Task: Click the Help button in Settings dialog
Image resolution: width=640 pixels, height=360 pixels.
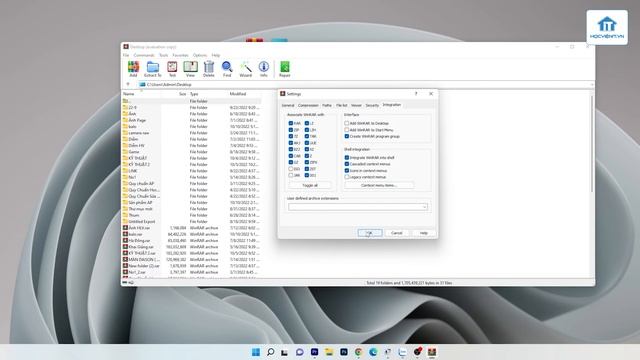Action: pos(423,233)
